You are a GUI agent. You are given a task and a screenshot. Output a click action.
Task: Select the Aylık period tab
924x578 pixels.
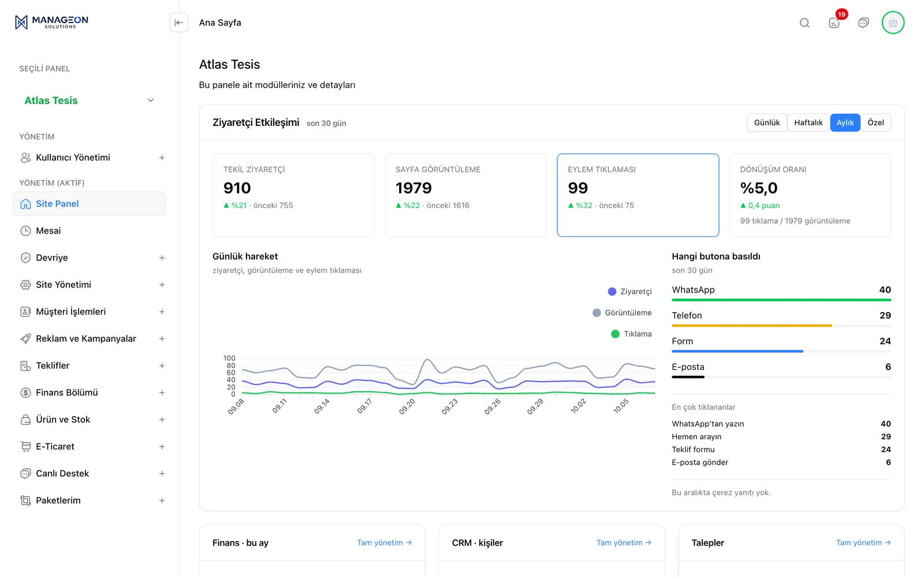click(x=845, y=123)
